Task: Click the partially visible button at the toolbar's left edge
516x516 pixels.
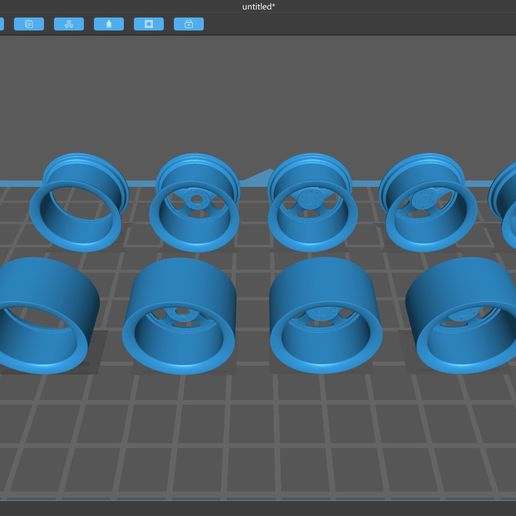Action: tap(2, 24)
